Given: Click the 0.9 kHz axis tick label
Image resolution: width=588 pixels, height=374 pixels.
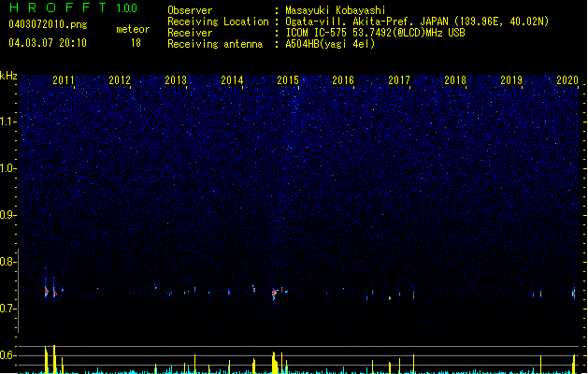Looking at the screenshot, I should click(x=8, y=215).
